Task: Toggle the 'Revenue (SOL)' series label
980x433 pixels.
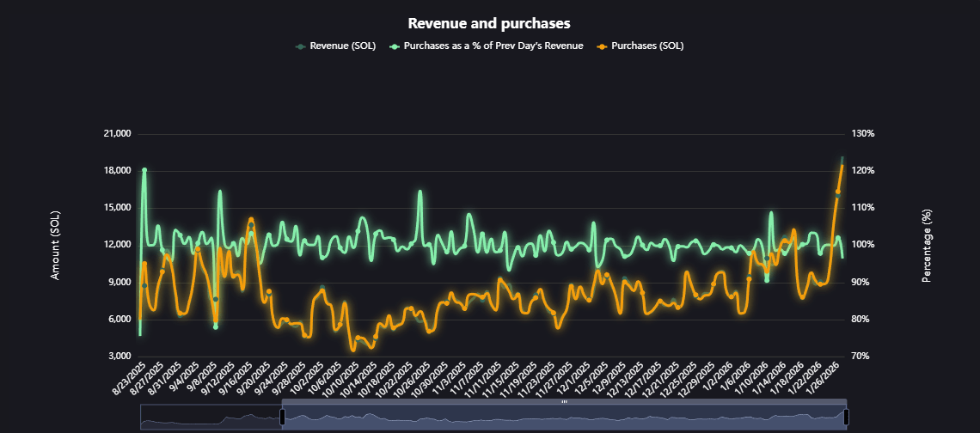Action: (341, 46)
